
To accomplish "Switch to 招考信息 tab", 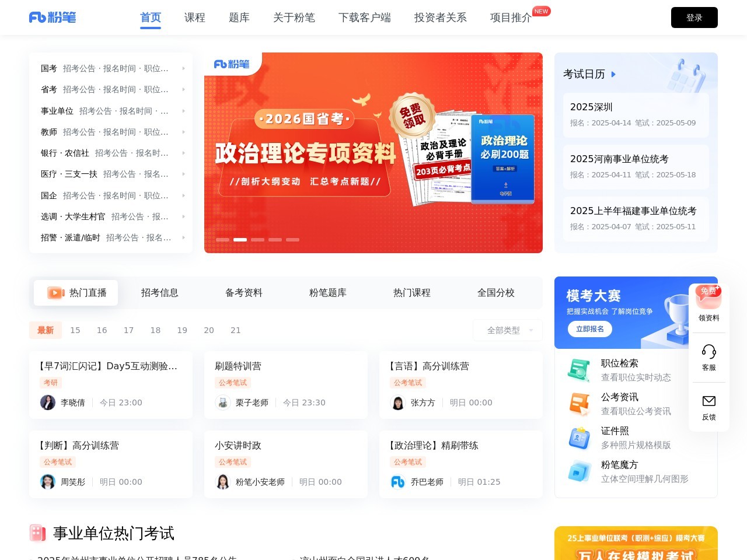I will (x=160, y=293).
